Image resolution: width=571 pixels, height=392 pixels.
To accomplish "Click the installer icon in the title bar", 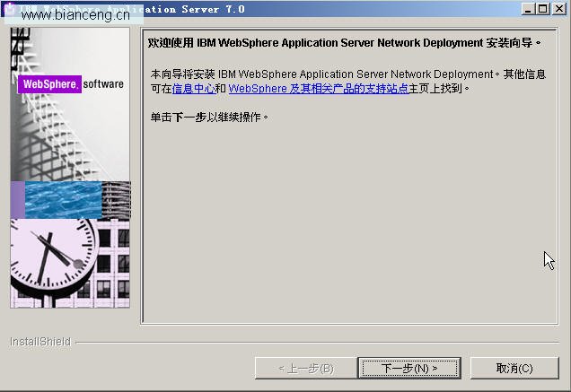I will pos(10,8).
